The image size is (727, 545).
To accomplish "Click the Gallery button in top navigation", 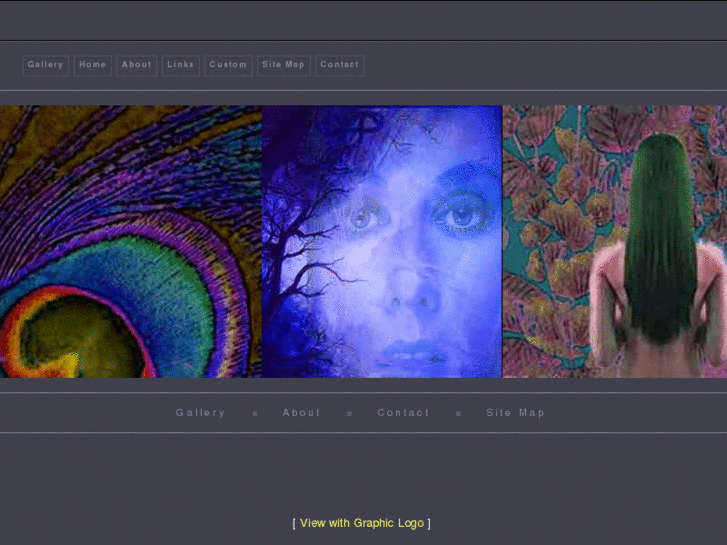I will [46, 65].
